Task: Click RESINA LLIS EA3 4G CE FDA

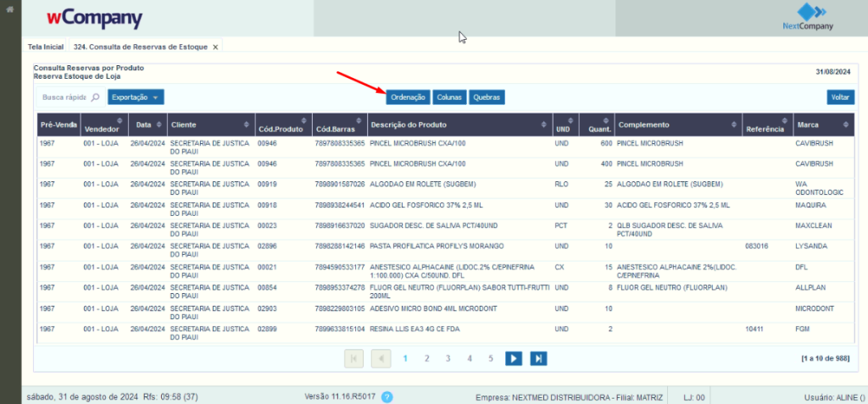Action: click(x=415, y=329)
